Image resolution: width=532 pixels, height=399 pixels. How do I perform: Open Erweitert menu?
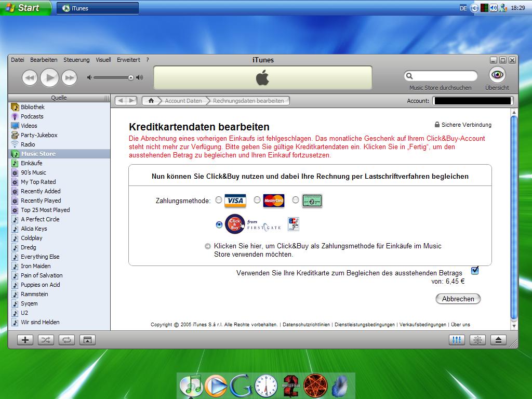(129, 60)
